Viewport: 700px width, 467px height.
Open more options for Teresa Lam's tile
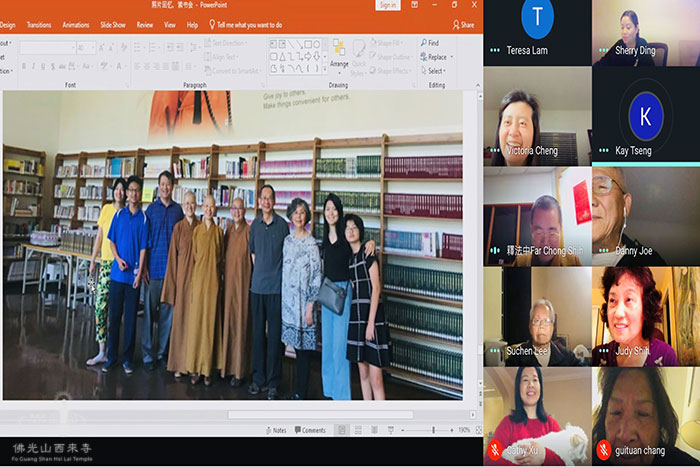pyautogui.click(x=495, y=50)
